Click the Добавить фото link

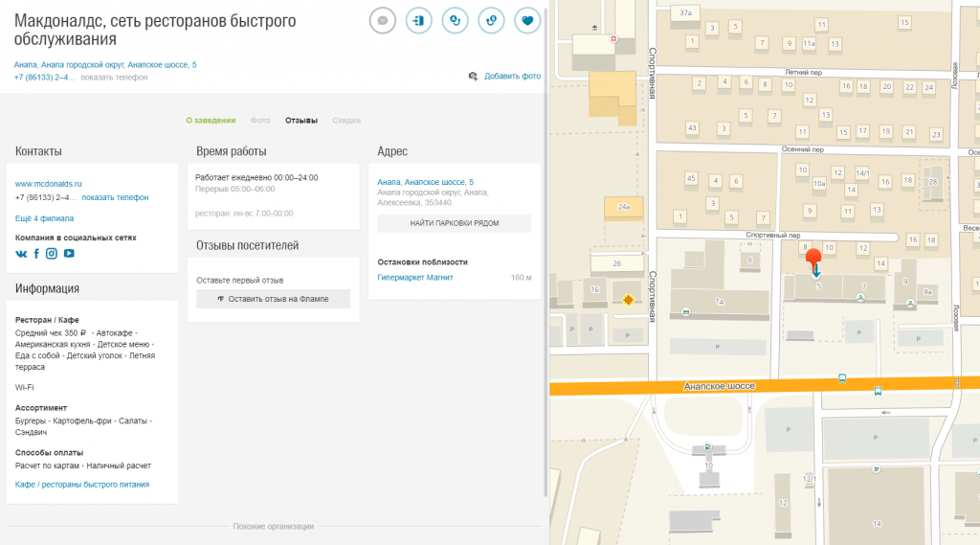point(513,77)
